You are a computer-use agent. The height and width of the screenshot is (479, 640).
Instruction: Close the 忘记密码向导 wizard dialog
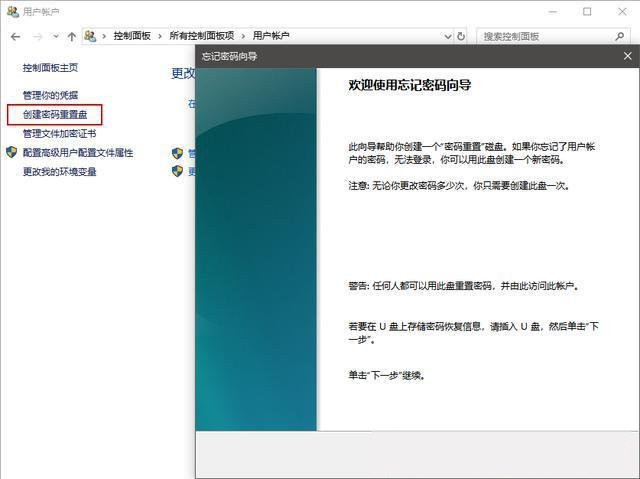coord(628,56)
